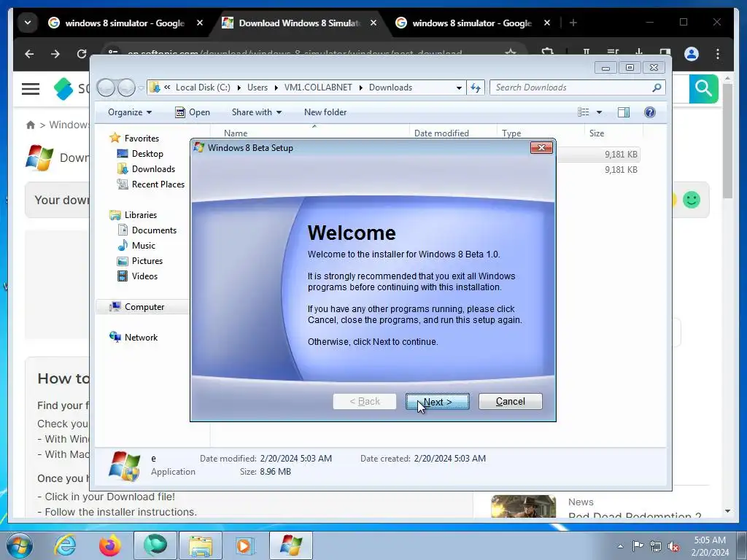The image size is (747, 560).
Task: Open Chrome tab search dropdown
Action: coord(28,23)
